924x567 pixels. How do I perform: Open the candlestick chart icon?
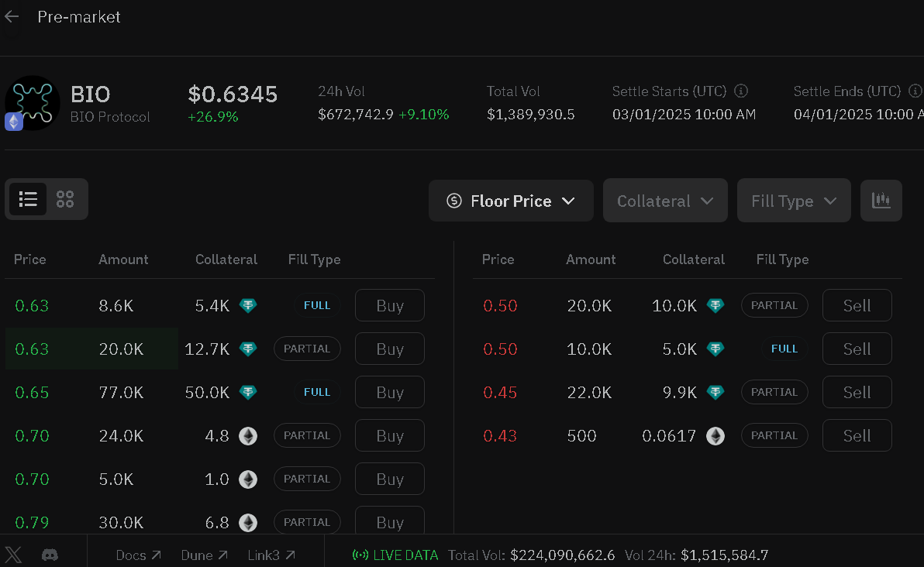point(881,200)
